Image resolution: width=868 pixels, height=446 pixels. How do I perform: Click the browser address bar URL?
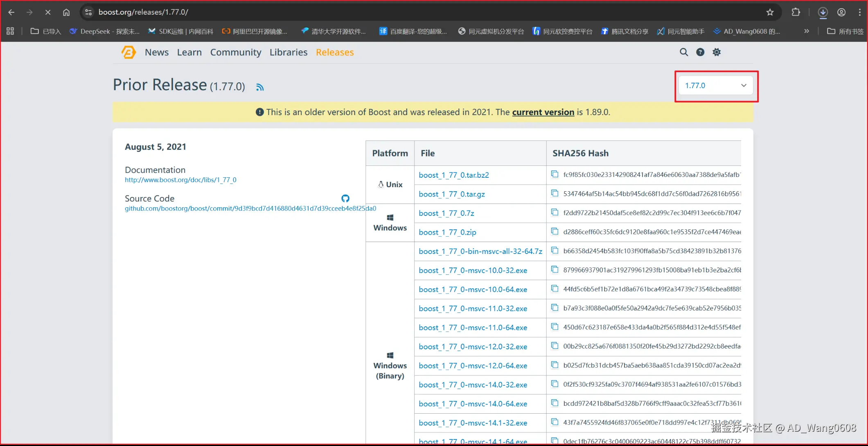(143, 12)
